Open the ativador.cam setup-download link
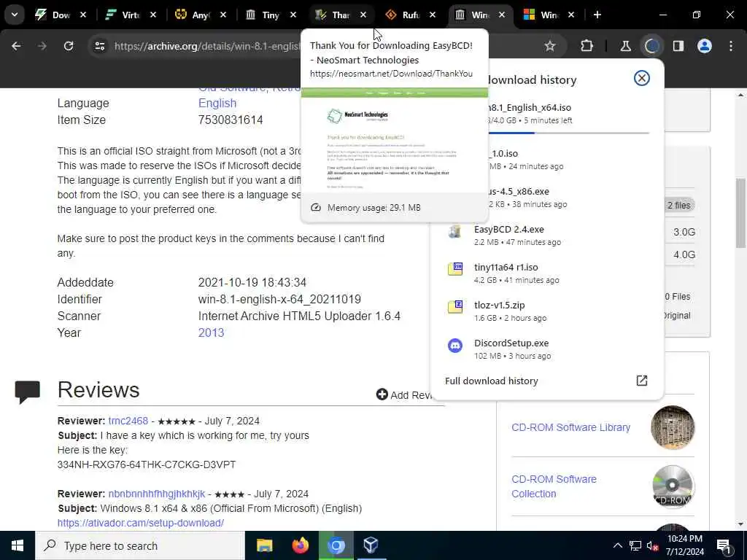 coord(141,523)
